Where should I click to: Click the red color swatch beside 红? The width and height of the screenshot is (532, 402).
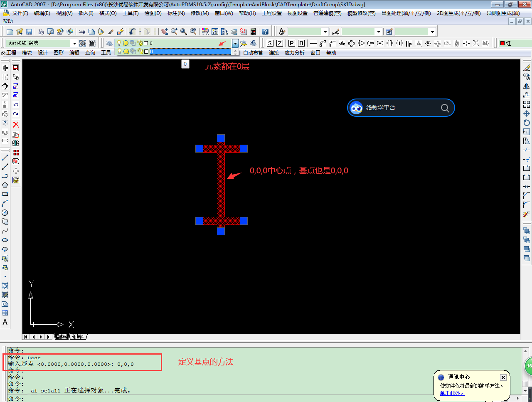[x=502, y=43]
